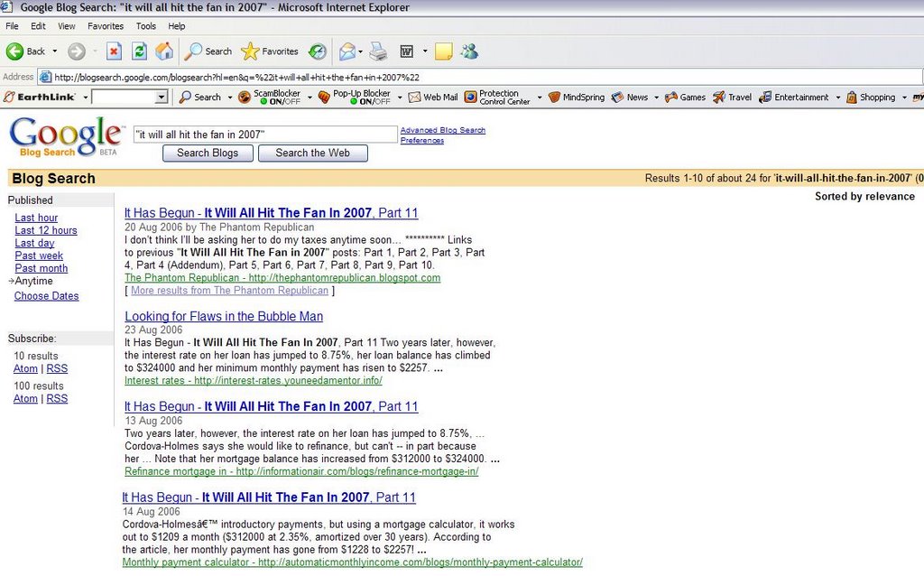Click the EarthLink toolbar search text box
The height and width of the screenshot is (576, 924).
point(124,98)
